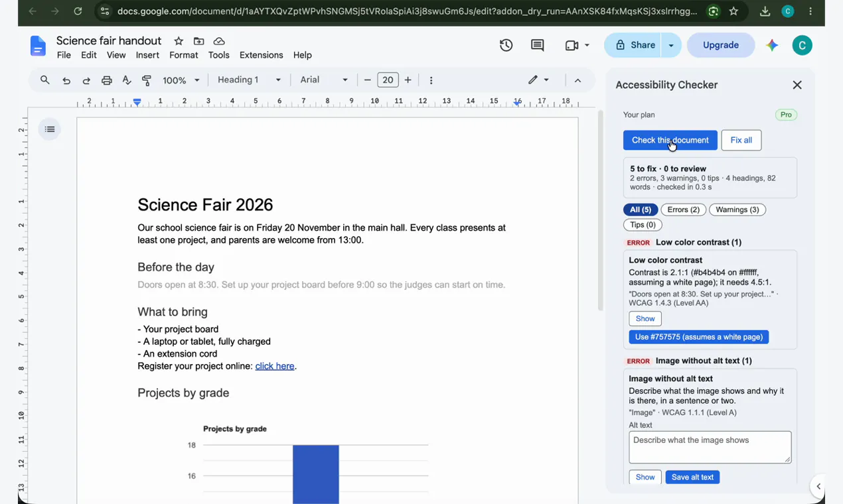Screen dimensions: 843x504
Task: Click the print icon in toolbar
Action: click(106, 80)
